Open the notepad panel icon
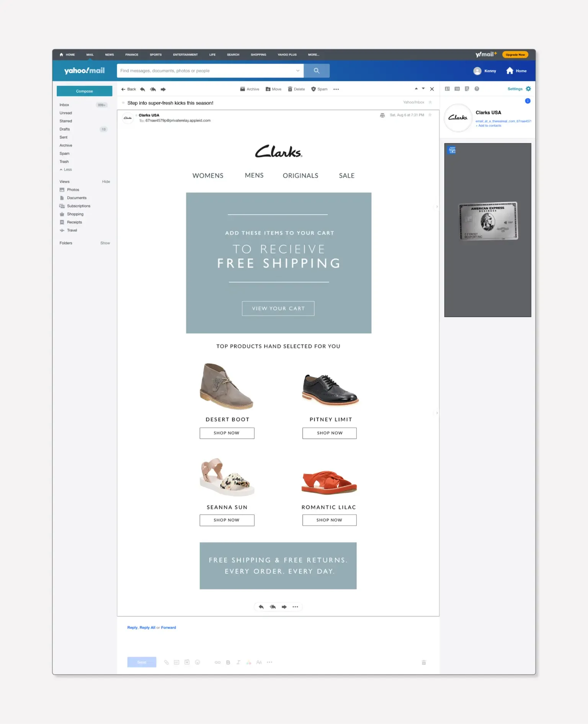588x724 pixels. tap(467, 89)
